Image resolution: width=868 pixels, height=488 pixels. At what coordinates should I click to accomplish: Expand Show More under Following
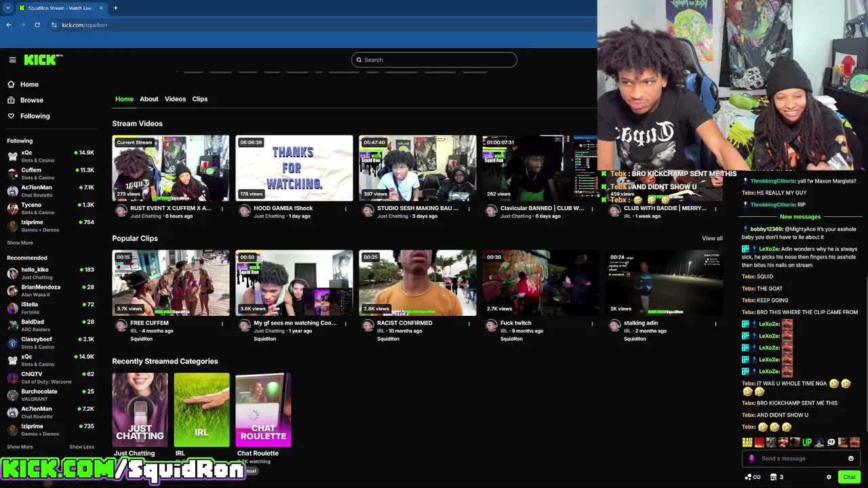point(20,243)
